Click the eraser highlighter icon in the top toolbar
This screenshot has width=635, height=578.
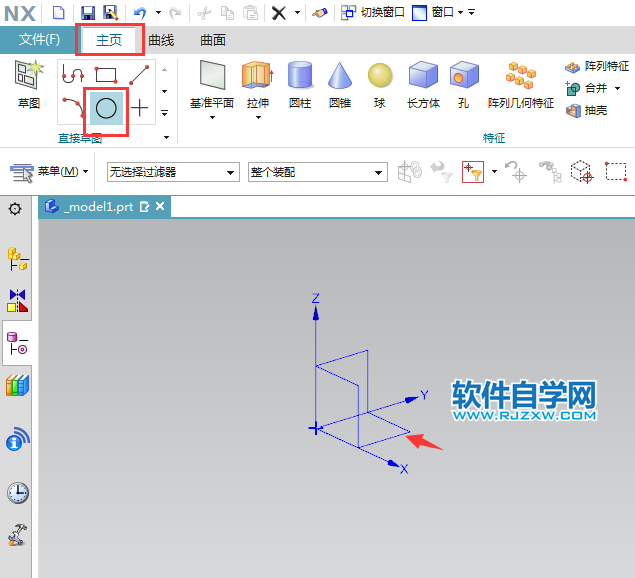320,13
